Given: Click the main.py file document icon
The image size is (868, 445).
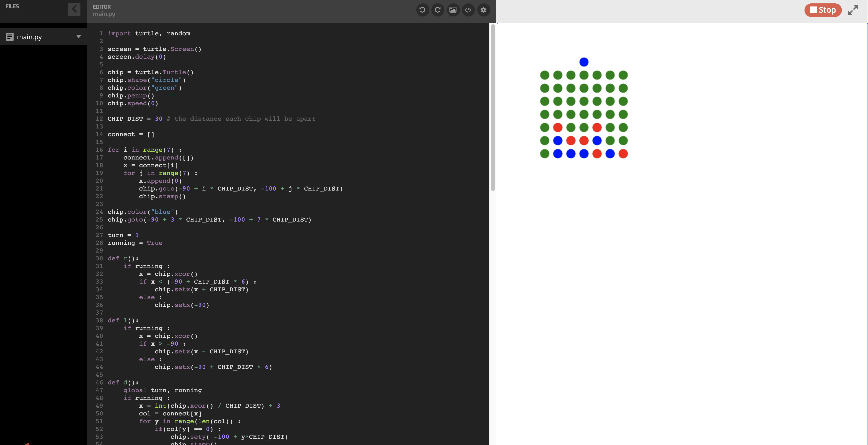Looking at the screenshot, I should point(10,37).
